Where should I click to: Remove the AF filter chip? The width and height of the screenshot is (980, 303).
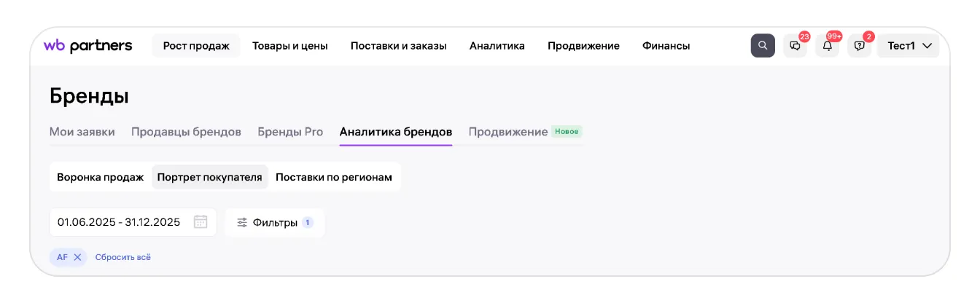coord(77,257)
